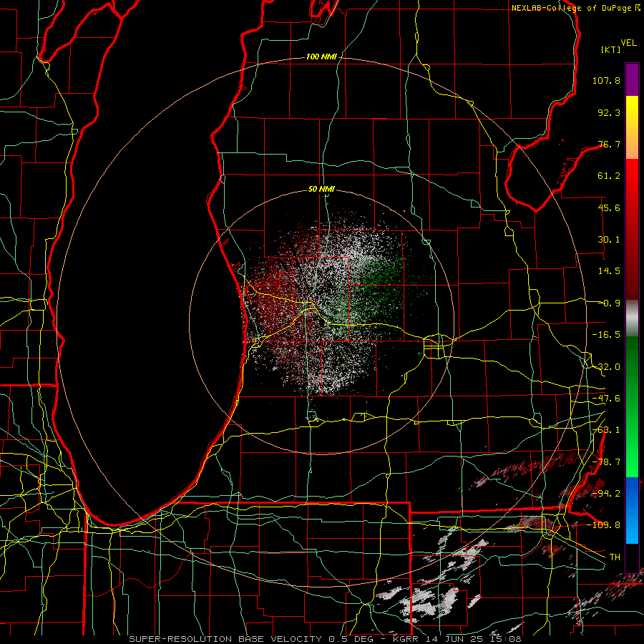Viewport: 644px width, 644px height.
Task: Select the -16.5 value on the velocity scale
Action: tap(606, 335)
